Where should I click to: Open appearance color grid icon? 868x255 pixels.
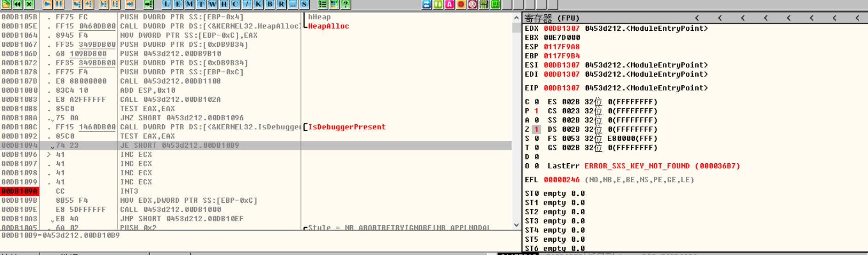click(334, 4)
